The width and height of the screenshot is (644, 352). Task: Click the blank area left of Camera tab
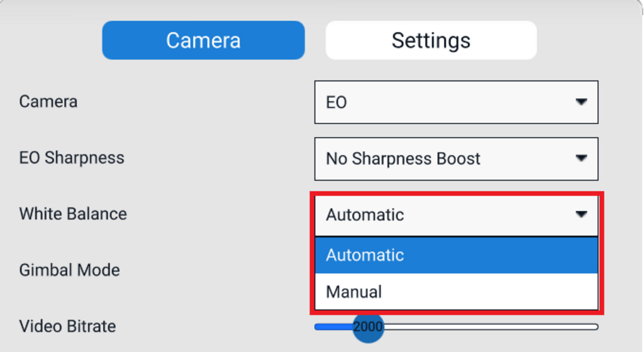click(52, 40)
